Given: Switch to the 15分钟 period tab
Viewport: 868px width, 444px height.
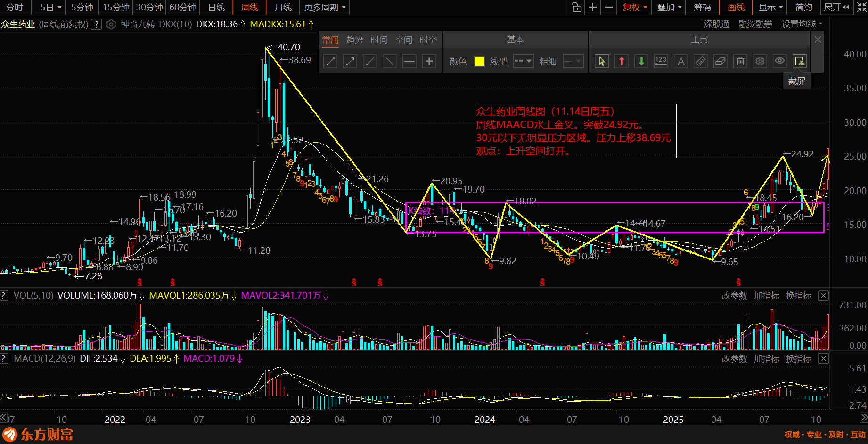Looking at the screenshot, I should (x=116, y=8).
